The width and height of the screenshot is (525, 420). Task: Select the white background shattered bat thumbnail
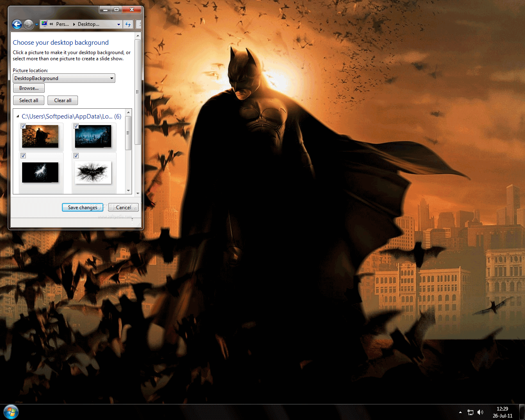pos(93,172)
